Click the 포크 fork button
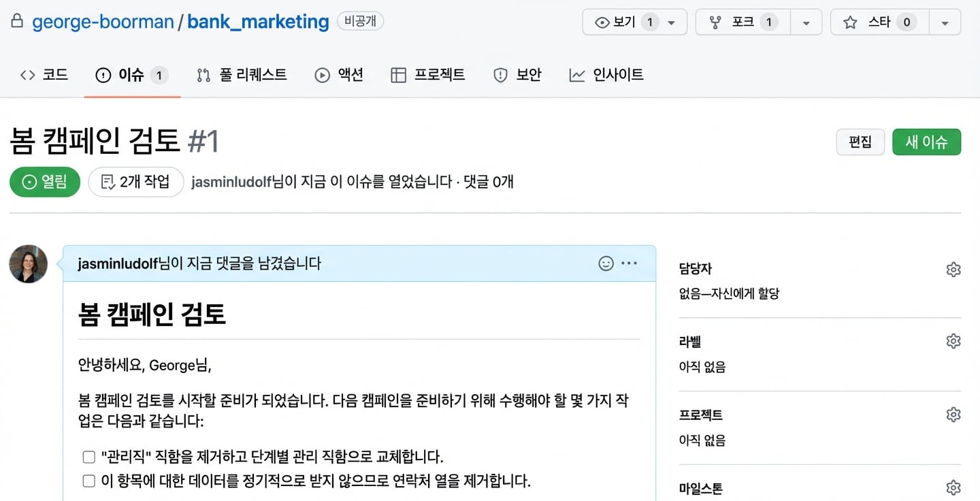 tap(743, 22)
